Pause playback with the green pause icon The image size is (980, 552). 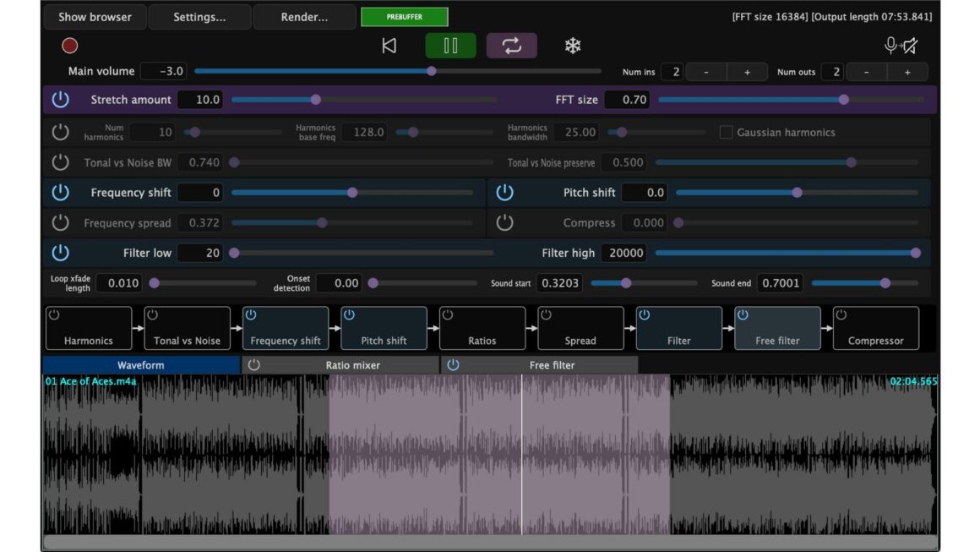point(450,46)
